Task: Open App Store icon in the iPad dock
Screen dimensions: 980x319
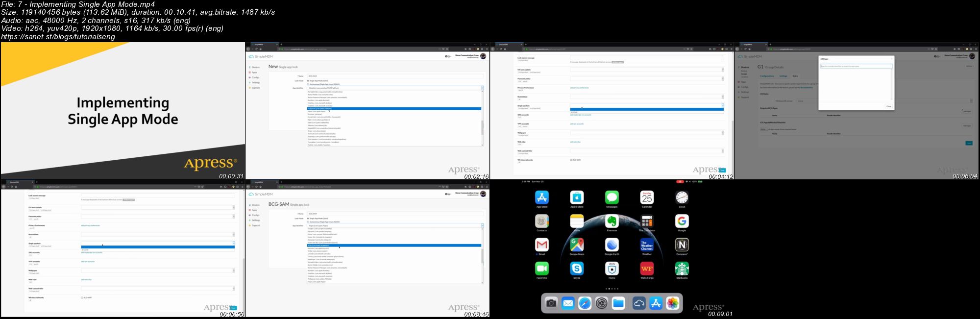Action: pyautogui.click(x=656, y=303)
